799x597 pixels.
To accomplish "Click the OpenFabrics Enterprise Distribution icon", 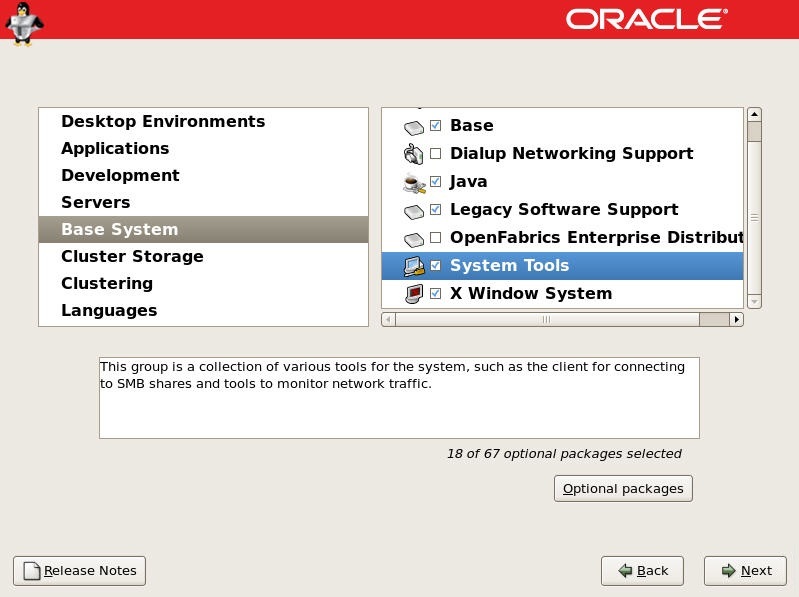I will pyautogui.click(x=414, y=239).
